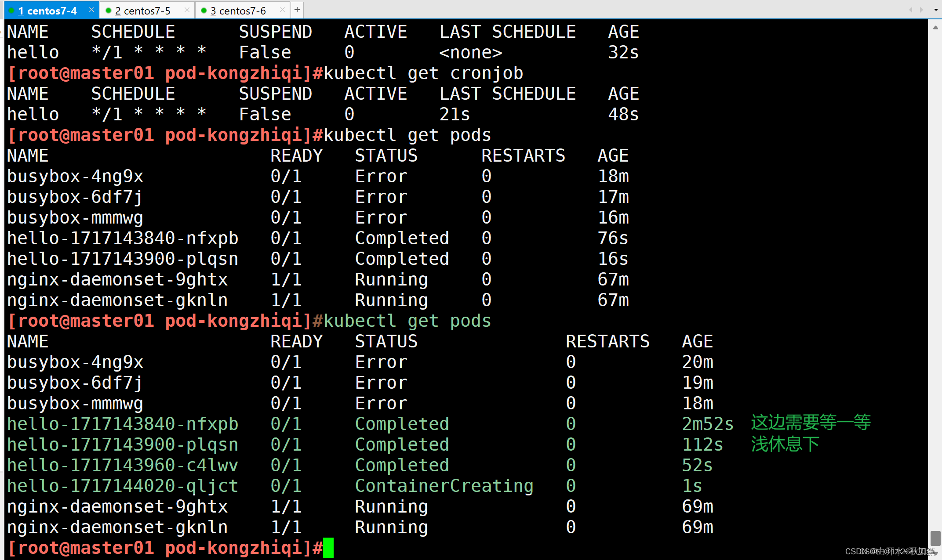Image resolution: width=942 pixels, height=560 pixels.
Task: Click the terminal scrollbar thumb
Action: tap(935, 538)
